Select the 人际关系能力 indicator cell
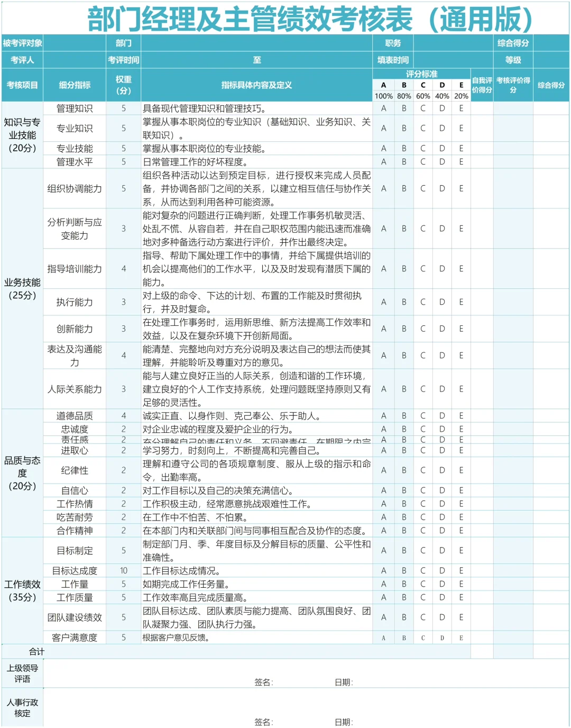The image size is (571, 728). (x=75, y=389)
